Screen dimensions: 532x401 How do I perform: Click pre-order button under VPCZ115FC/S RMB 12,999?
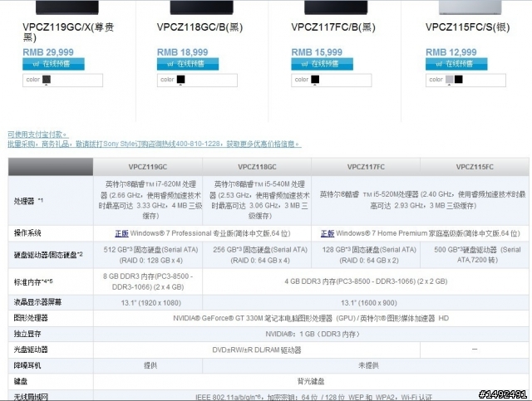[x=456, y=64]
